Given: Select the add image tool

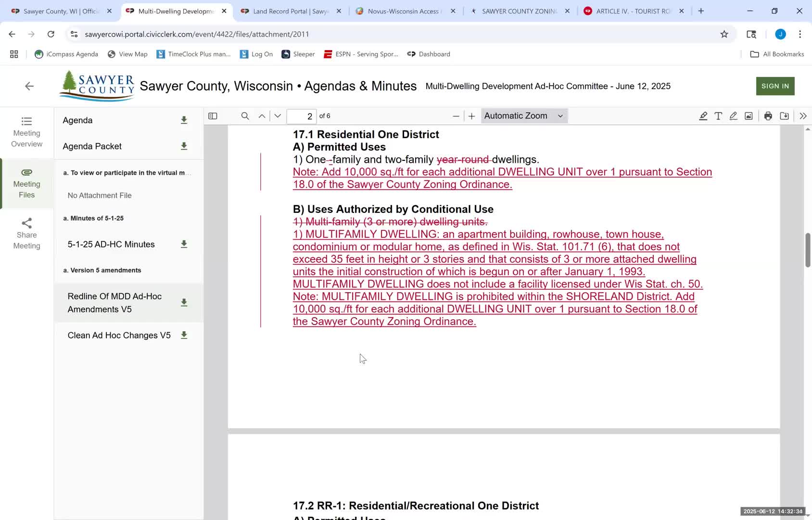Looking at the screenshot, I should [x=749, y=116].
